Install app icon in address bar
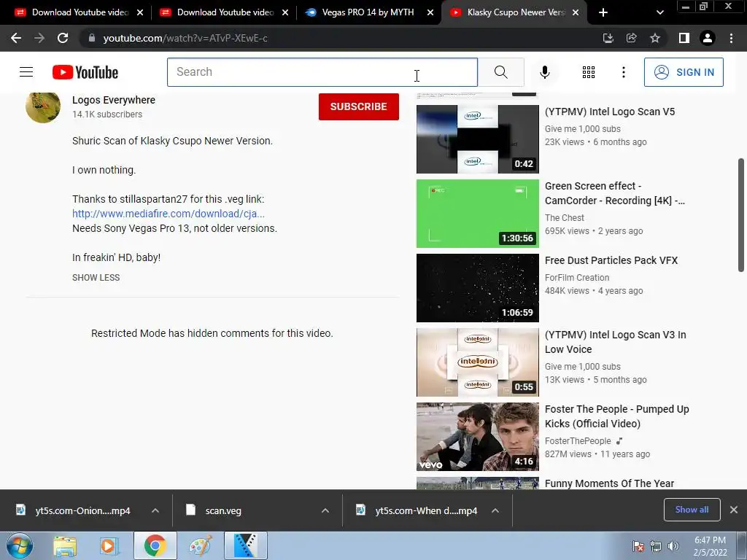The height and width of the screenshot is (560, 747). (608, 38)
